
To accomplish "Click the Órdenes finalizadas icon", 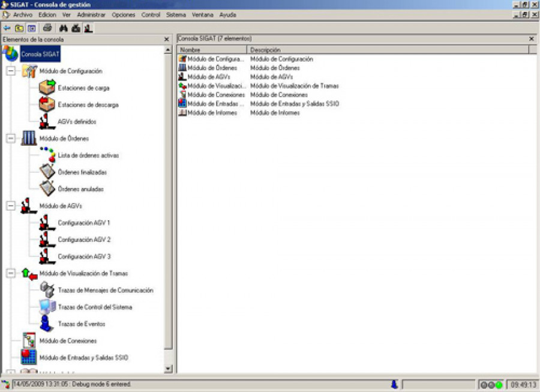I will tap(47, 172).
